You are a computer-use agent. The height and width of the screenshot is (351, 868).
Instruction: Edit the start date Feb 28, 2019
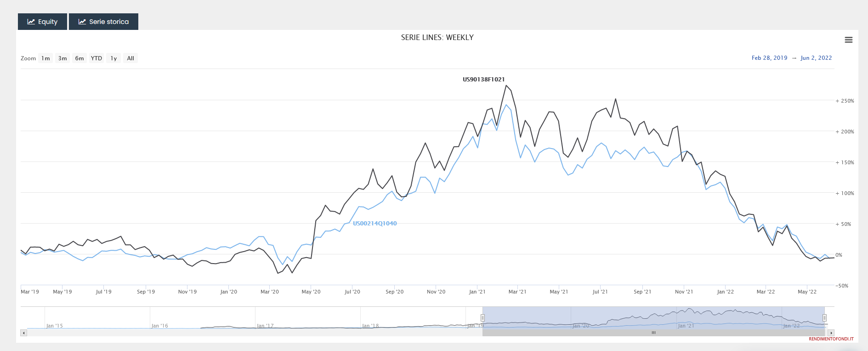[x=769, y=58]
